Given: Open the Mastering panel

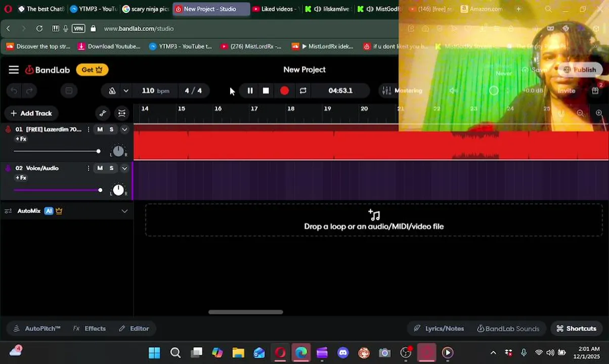Looking at the screenshot, I should point(403,90).
